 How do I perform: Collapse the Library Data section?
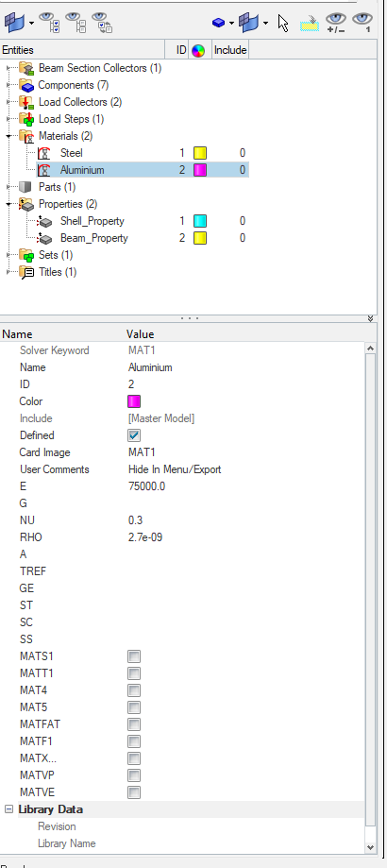tap(8, 809)
